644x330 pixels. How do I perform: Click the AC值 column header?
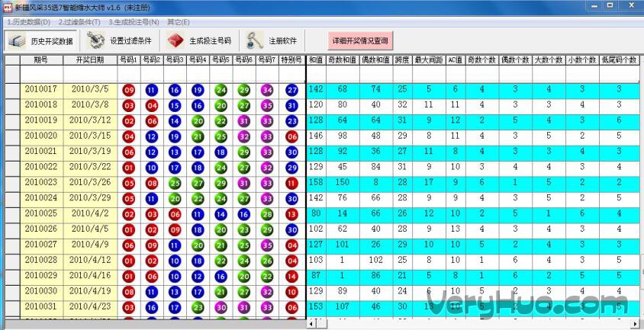pos(456,60)
